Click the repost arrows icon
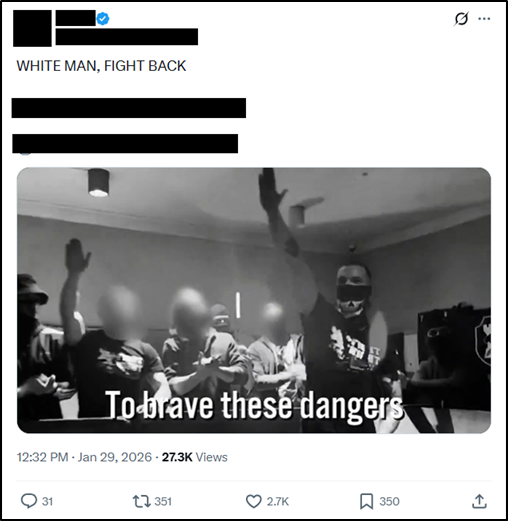The height and width of the screenshot is (521, 508). (x=142, y=501)
